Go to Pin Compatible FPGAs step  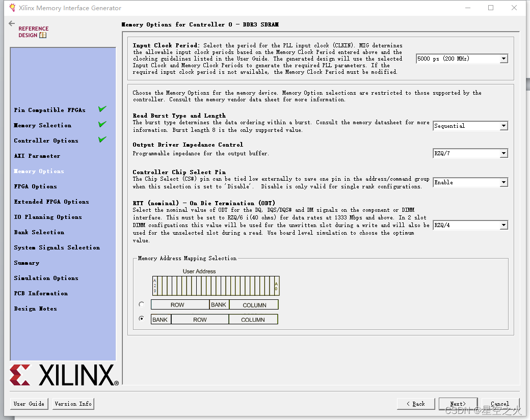[x=50, y=110]
